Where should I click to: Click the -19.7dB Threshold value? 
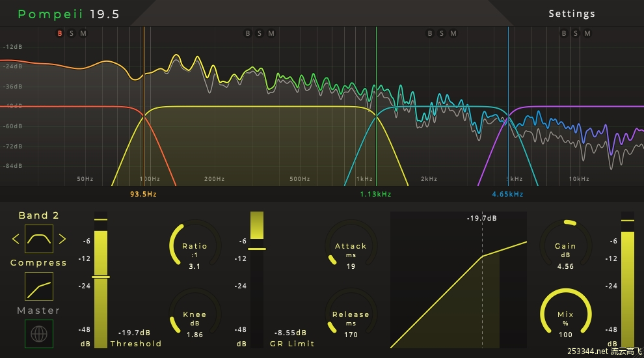point(134,333)
